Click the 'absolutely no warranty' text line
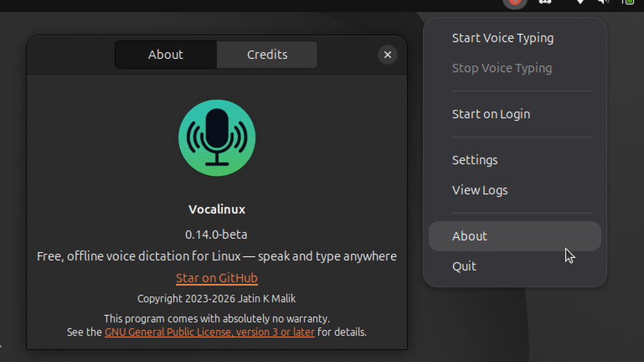This screenshot has height=362, width=644. click(x=217, y=318)
